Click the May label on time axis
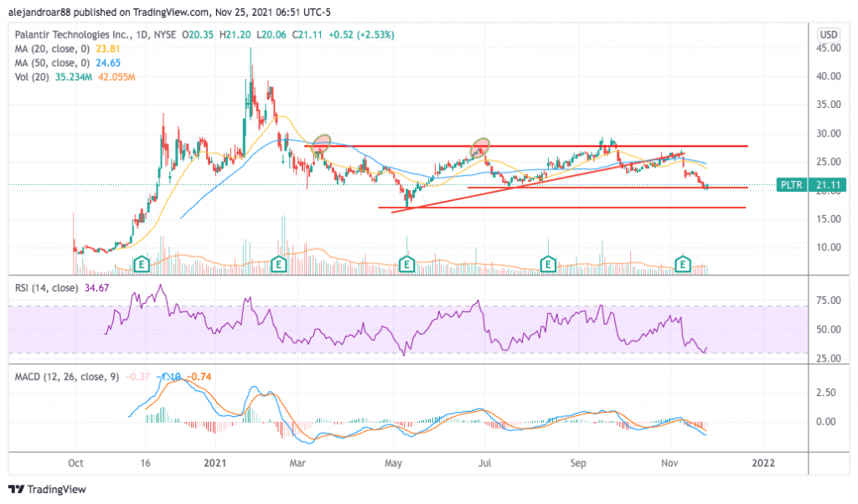 pos(394,463)
